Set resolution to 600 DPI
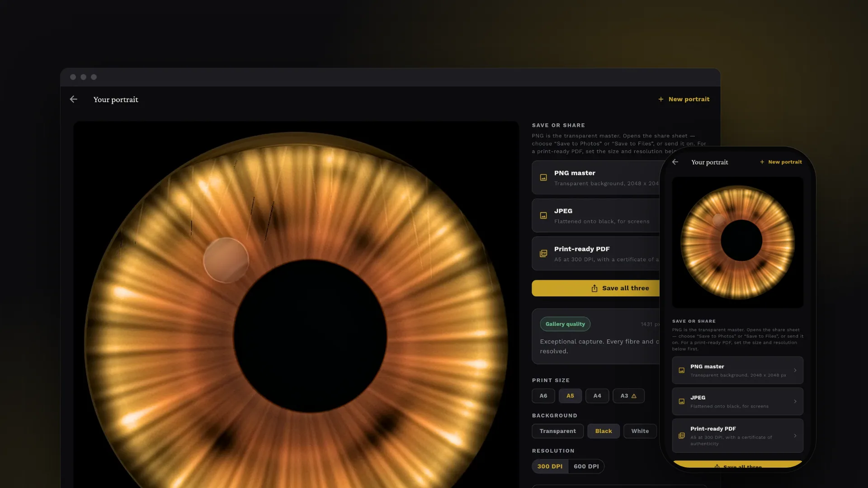This screenshot has width=868, height=488. [x=586, y=466]
